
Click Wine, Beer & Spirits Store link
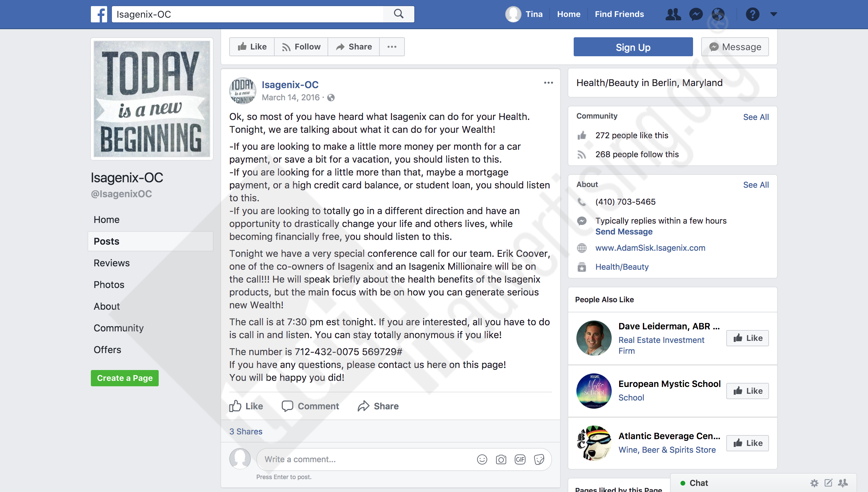(x=667, y=450)
